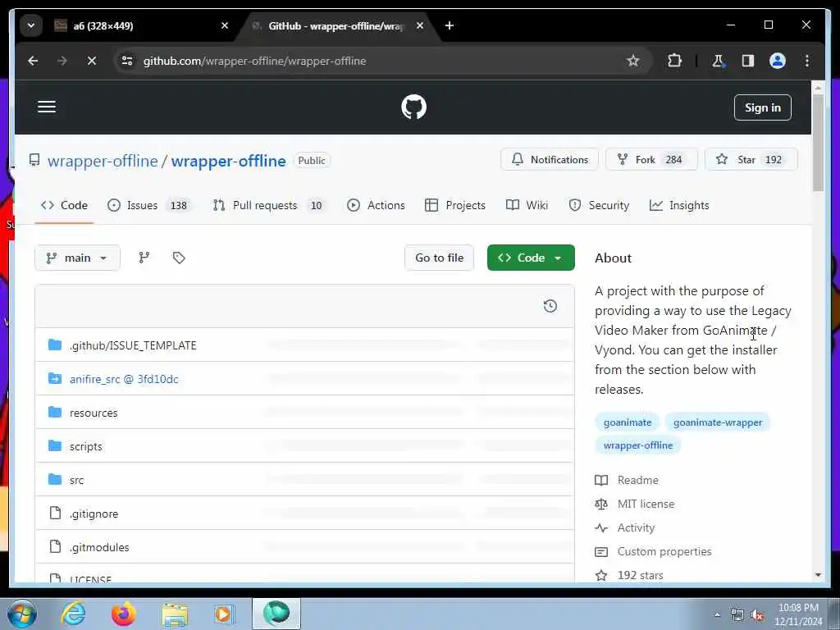Open a new browser tab

[450, 25]
